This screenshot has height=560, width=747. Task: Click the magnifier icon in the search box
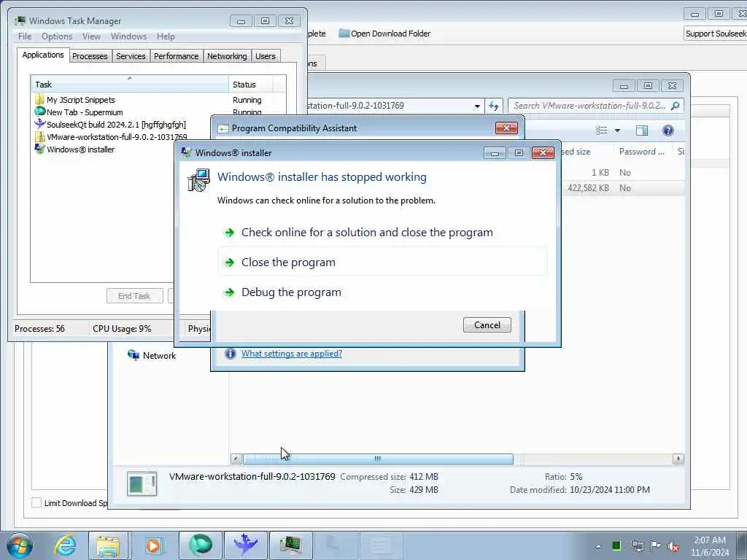click(x=675, y=106)
